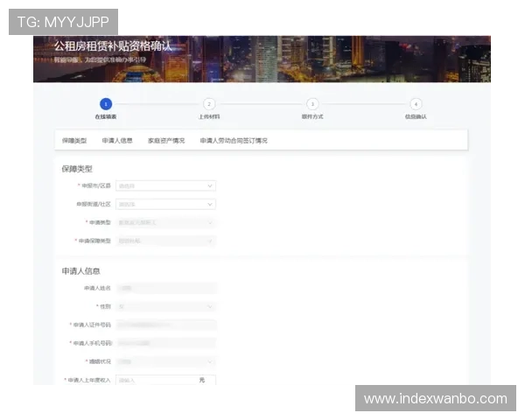Open the 申报市/区县 dropdown
525x420 pixels.
pos(165,185)
